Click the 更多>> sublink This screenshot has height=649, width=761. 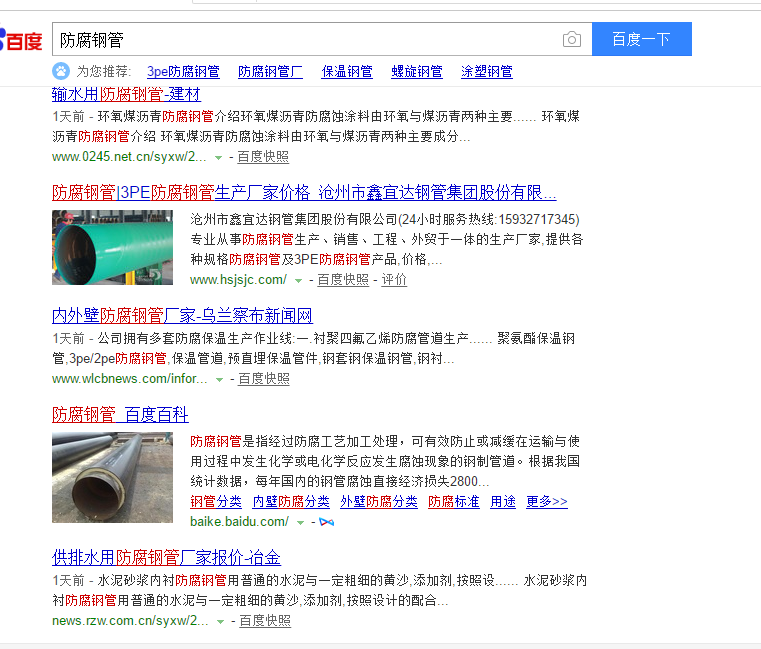coord(547,501)
